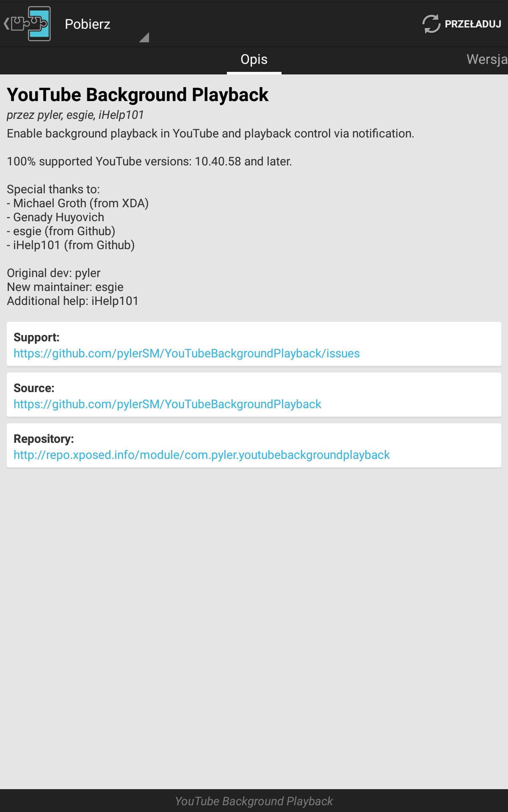508x812 pixels.
Task: Open the Source GitHub repository link
Action: (x=167, y=404)
